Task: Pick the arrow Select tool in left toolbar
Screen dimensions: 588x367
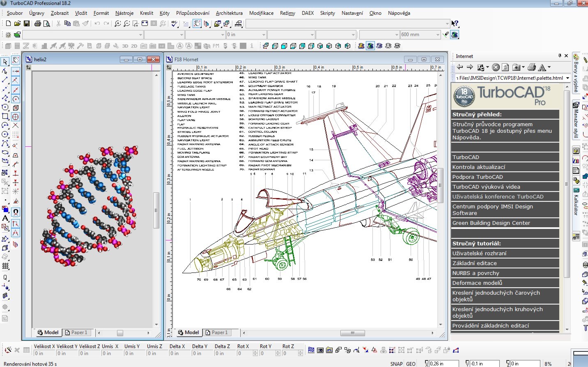Action: [x=5, y=62]
